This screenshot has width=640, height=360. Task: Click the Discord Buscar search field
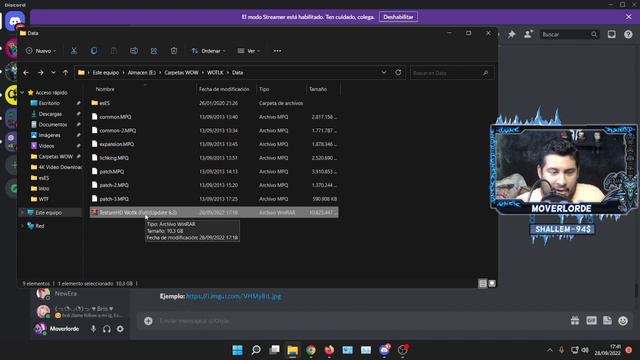pos(569,34)
